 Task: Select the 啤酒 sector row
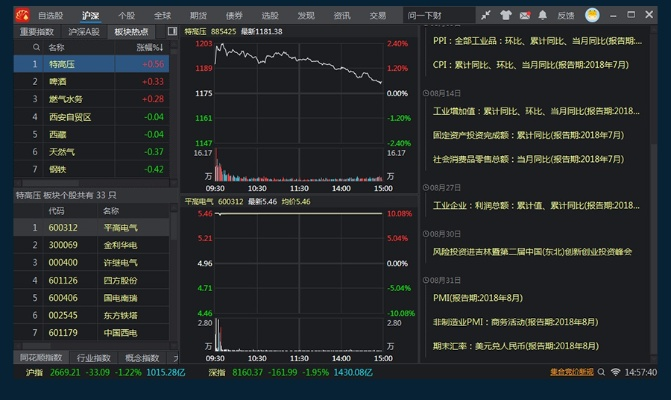pos(92,81)
